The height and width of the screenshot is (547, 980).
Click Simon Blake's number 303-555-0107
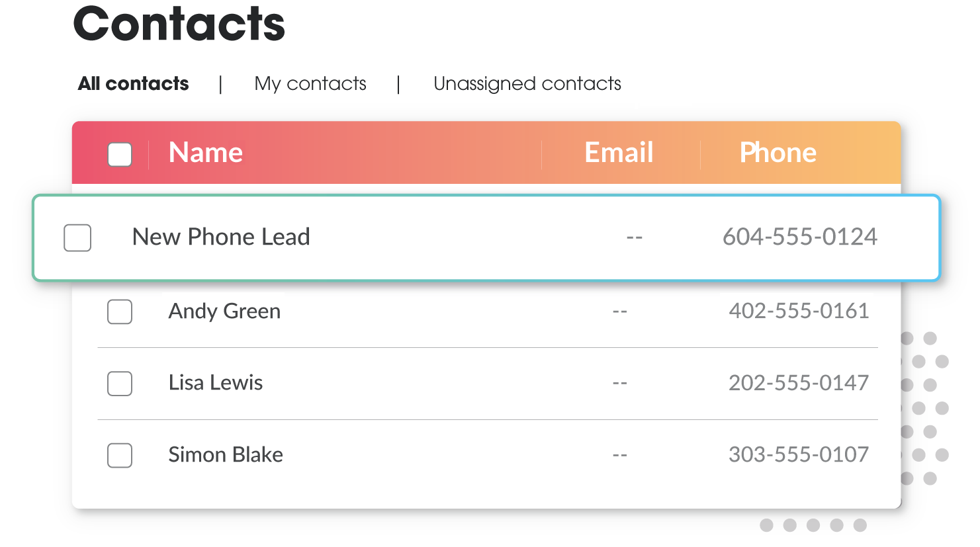799,455
